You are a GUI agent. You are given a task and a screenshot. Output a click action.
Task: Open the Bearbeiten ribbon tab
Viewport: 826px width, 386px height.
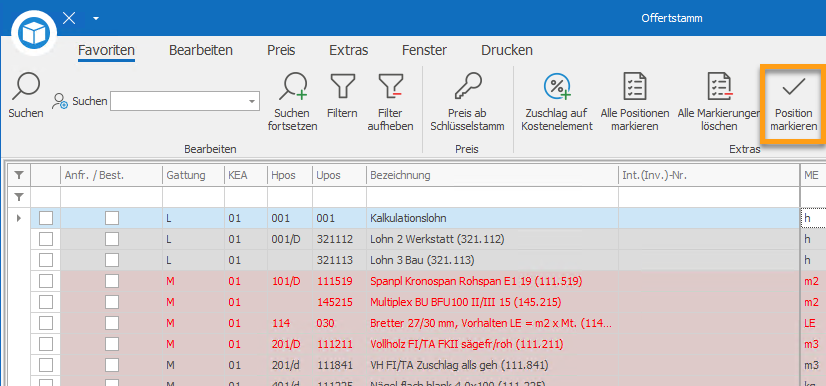[x=201, y=51]
